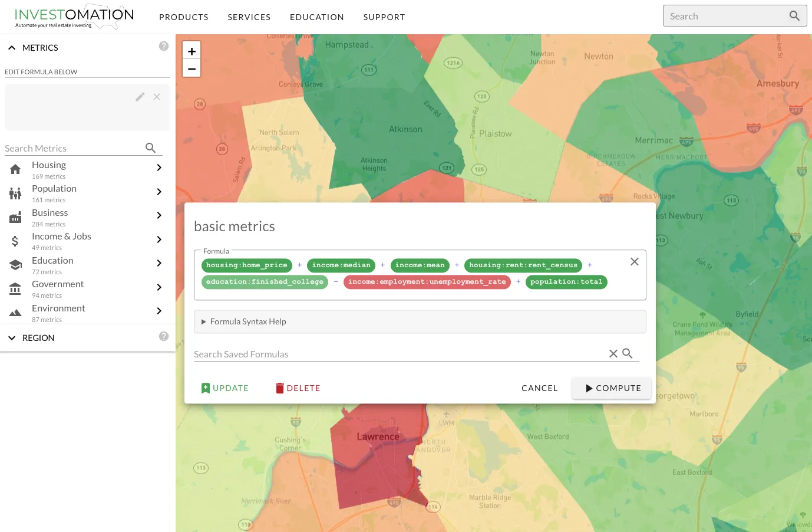The width and height of the screenshot is (812, 532).
Task: Click the DELETE formula button
Action: pos(298,388)
